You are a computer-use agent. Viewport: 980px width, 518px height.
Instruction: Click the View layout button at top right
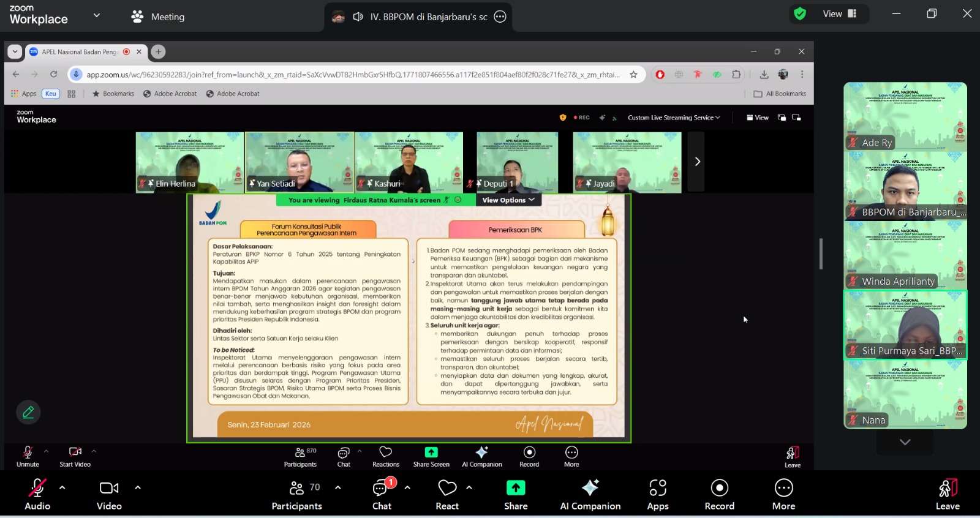coord(839,13)
